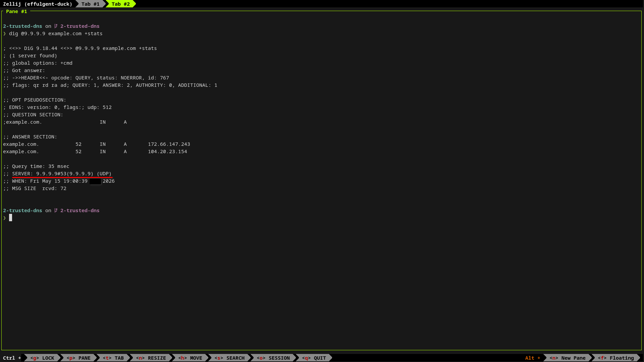Image resolution: width=644 pixels, height=362 pixels.
Task: Click the LOCK mode item in the status bar
Action: [x=42, y=358]
